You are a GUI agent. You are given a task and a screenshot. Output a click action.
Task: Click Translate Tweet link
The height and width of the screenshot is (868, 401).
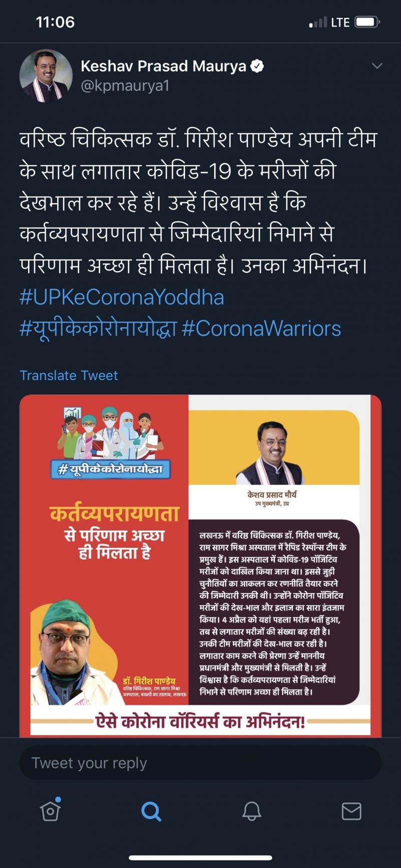coord(69,375)
